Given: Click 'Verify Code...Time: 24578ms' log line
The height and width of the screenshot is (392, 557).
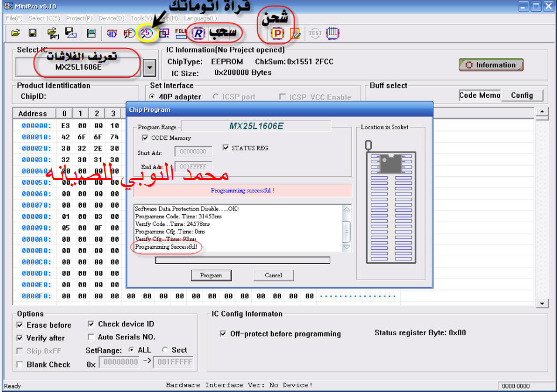Looking at the screenshot, I should pyautogui.click(x=173, y=224).
